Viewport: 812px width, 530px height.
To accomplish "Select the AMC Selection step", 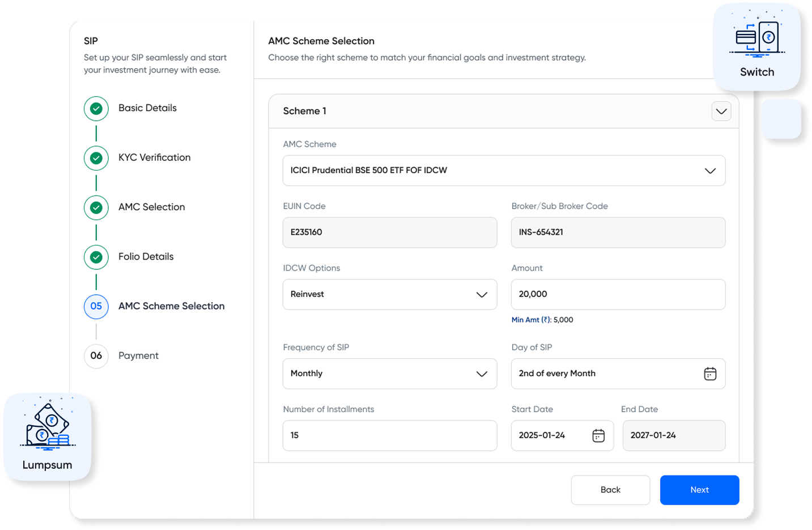I will pos(151,207).
